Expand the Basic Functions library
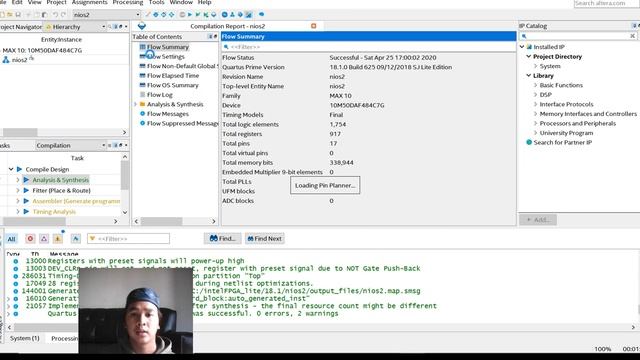640x360 pixels. (536, 85)
